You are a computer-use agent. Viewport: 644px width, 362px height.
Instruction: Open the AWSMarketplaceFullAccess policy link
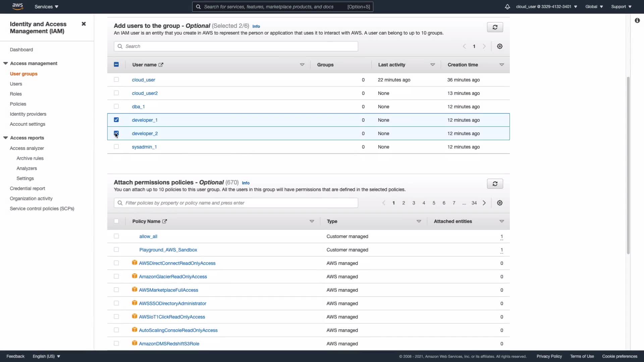click(x=168, y=290)
